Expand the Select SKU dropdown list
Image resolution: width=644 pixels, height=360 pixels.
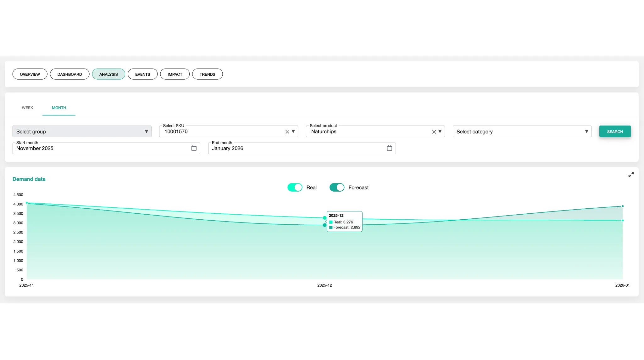click(x=293, y=132)
